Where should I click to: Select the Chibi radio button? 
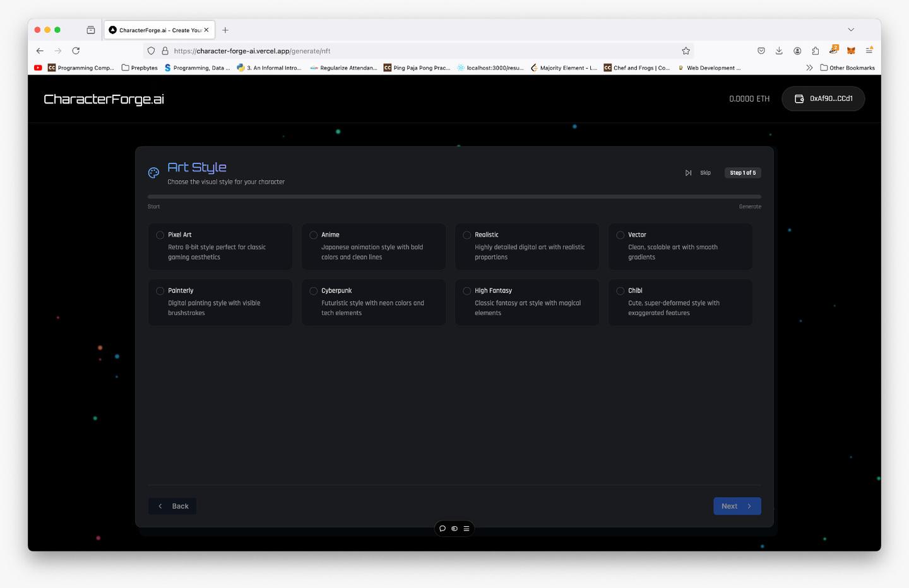(x=621, y=291)
